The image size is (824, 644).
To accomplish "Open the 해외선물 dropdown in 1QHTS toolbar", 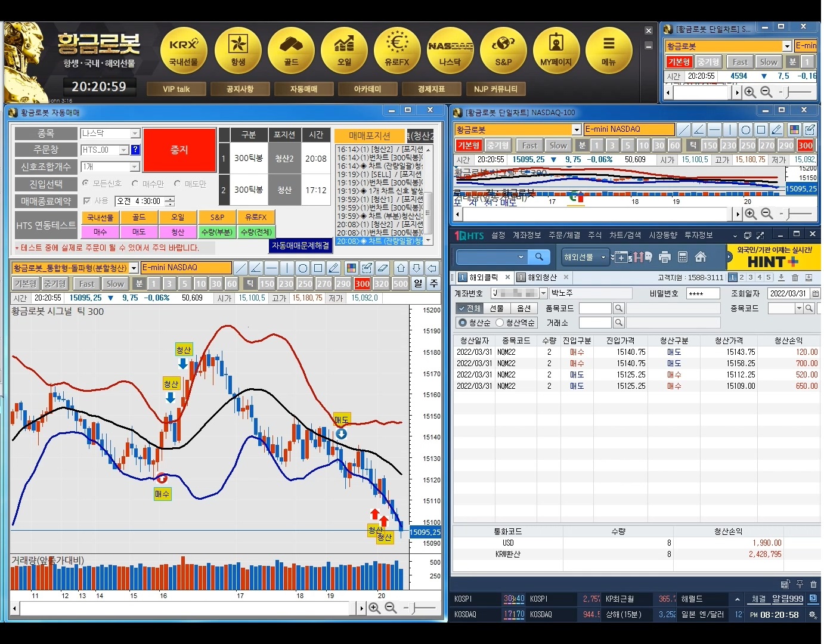I will click(x=584, y=257).
